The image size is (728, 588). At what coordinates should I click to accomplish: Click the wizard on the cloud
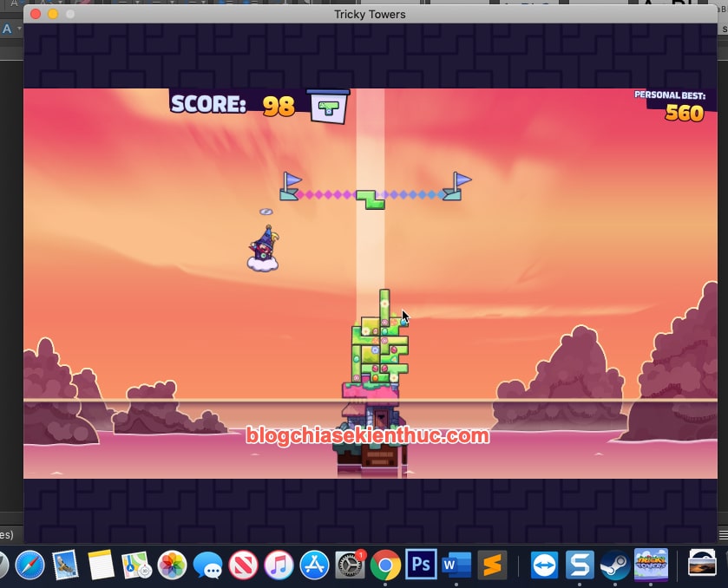(263, 248)
